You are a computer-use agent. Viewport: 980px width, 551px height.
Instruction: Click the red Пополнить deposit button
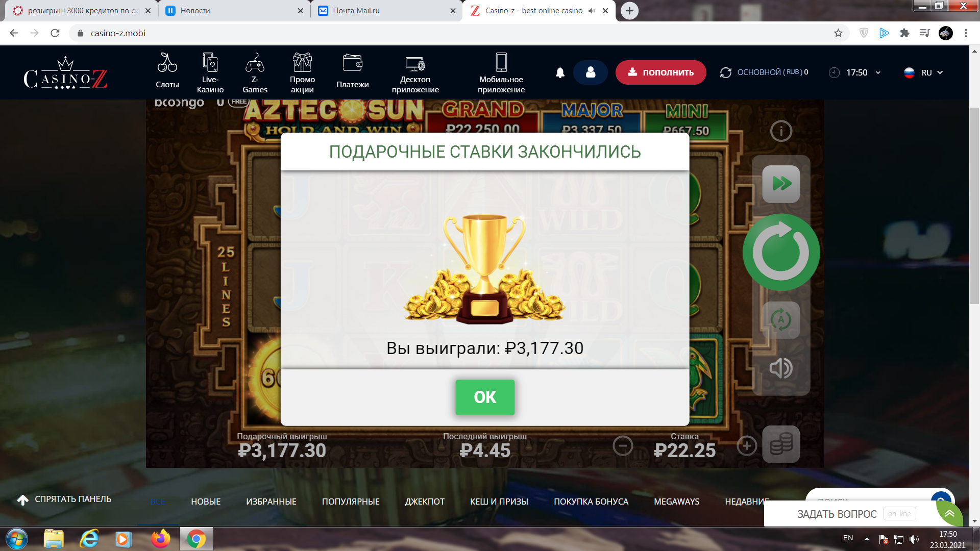coord(660,72)
